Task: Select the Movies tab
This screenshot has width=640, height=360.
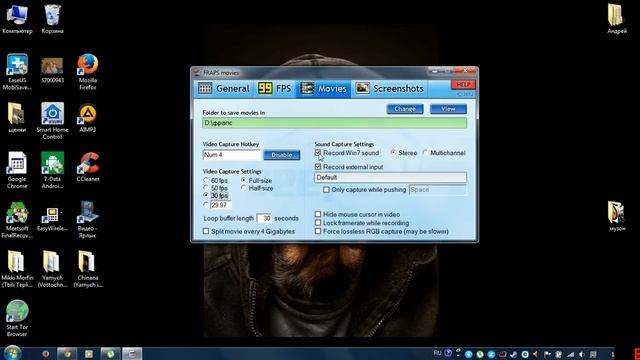Action: pos(323,89)
